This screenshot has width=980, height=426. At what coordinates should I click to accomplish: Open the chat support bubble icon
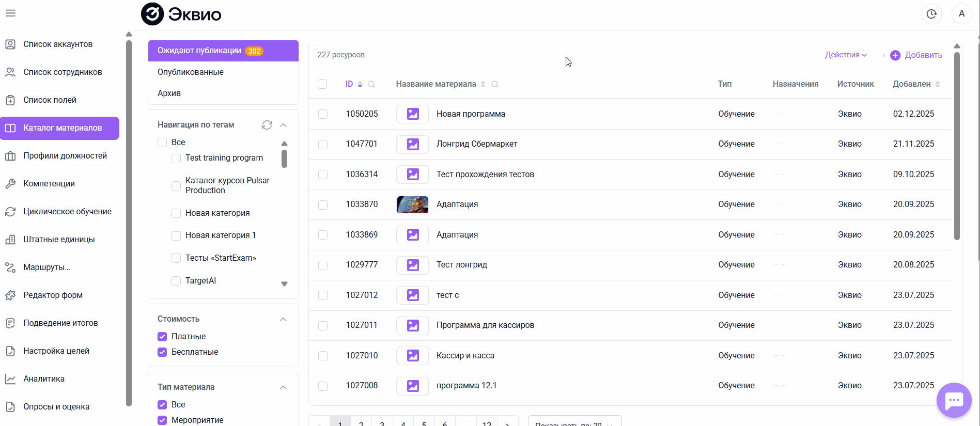(x=954, y=400)
